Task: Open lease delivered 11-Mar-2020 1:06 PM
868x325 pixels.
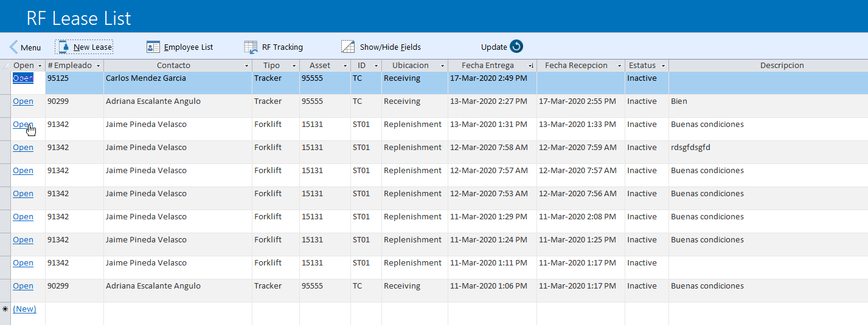Action: tap(23, 286)
